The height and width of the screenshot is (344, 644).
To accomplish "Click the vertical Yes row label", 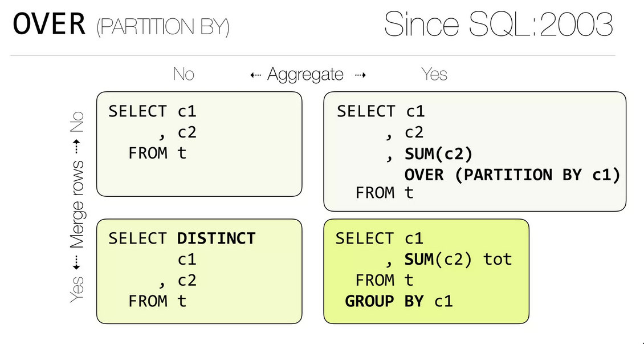I will pyautogui.click(x=77, y=289).
